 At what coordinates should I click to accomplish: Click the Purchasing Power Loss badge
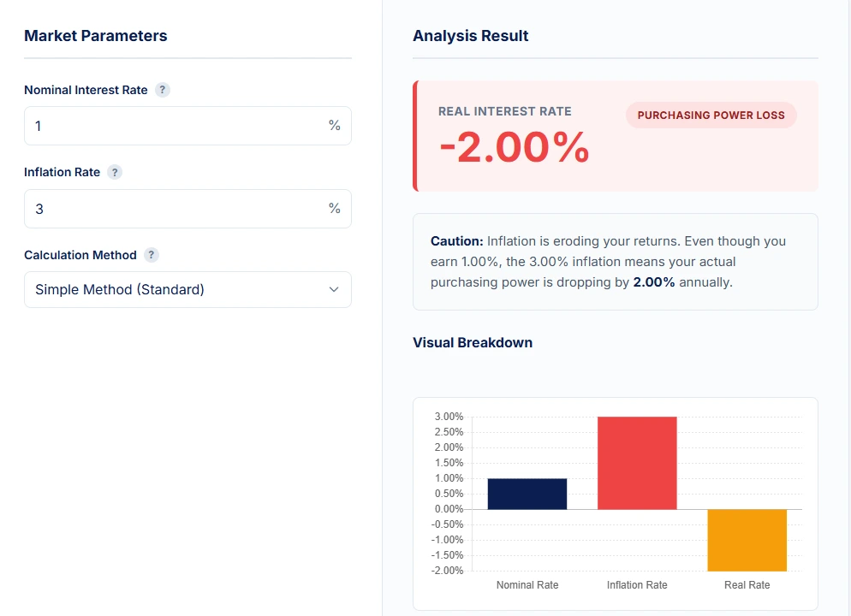click(x=711, y=115)
